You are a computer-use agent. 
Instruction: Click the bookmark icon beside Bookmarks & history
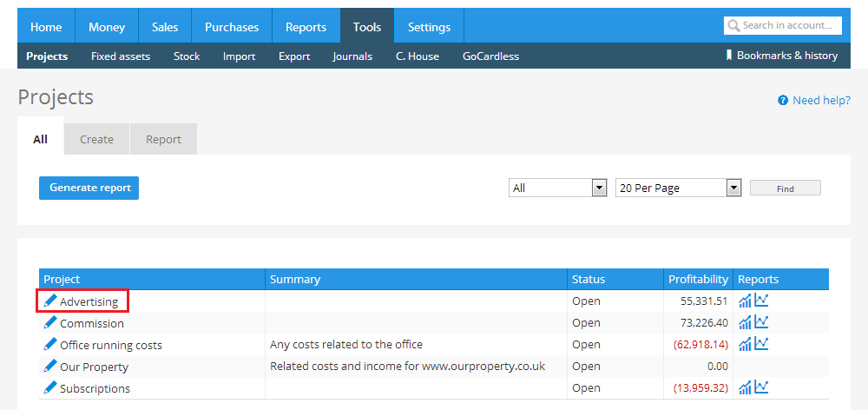[729, 55]
